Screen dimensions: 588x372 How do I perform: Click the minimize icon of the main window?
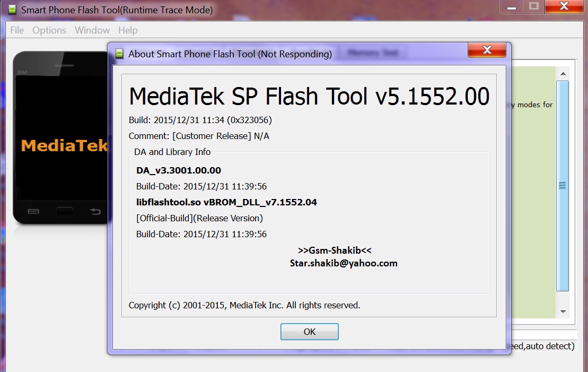pos(511,7)
